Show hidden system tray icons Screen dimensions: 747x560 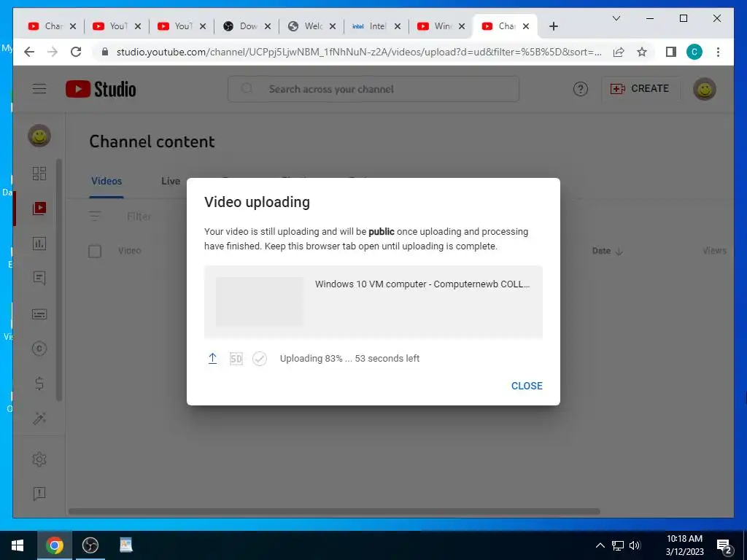(600, 545)
